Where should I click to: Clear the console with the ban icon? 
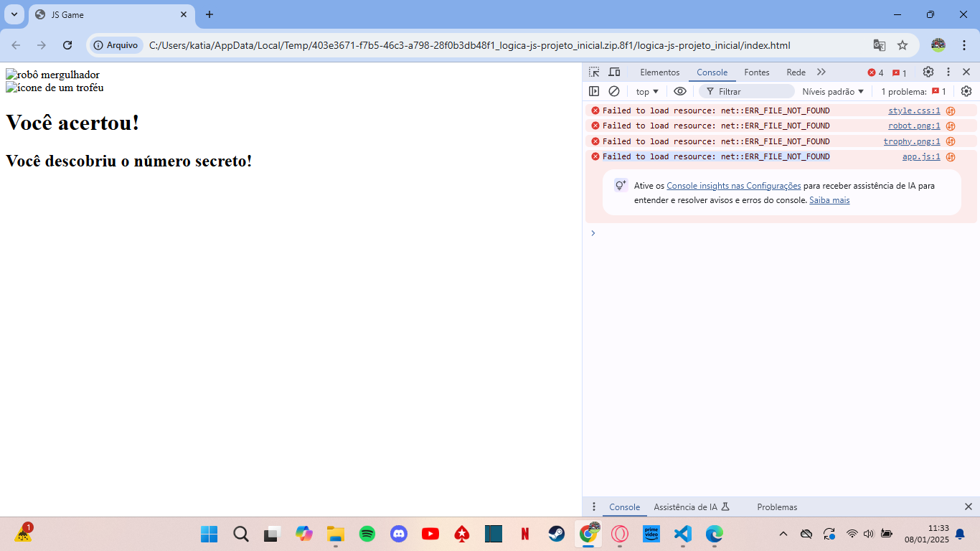pyautogui.click(x=614, y=91)
